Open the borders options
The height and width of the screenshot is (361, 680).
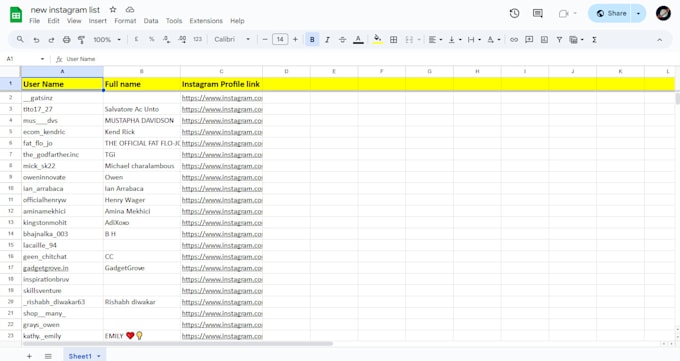pos(393,39)
